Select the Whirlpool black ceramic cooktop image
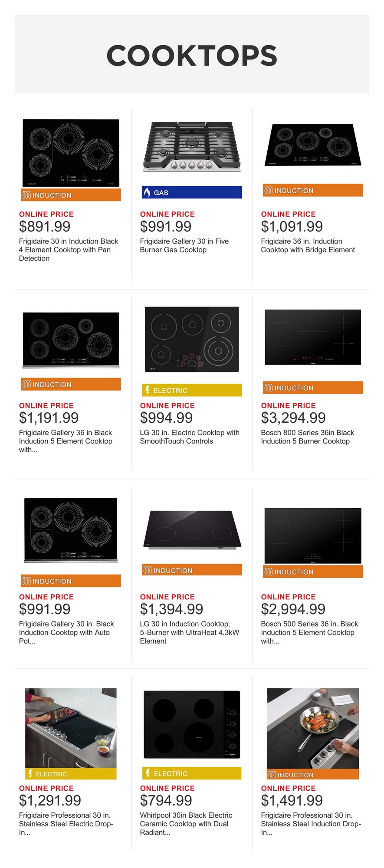Viewport: 384px width, 868px height. click(191, 724)
